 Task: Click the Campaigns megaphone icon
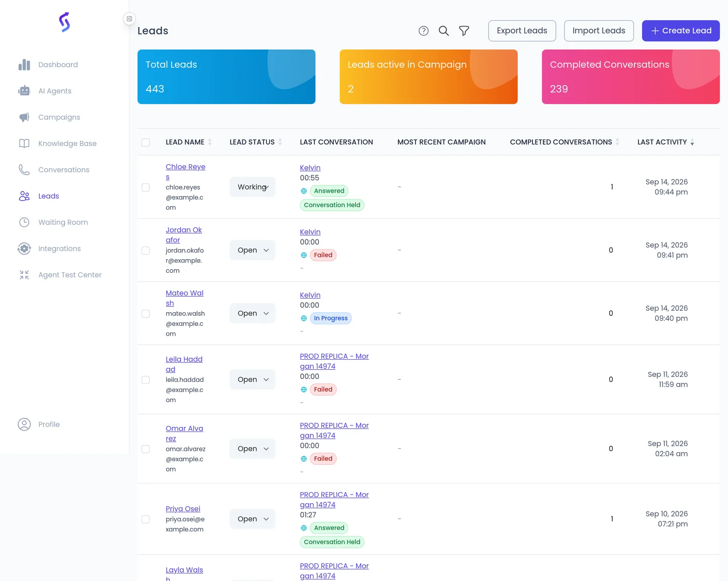(x=24, y=117)
